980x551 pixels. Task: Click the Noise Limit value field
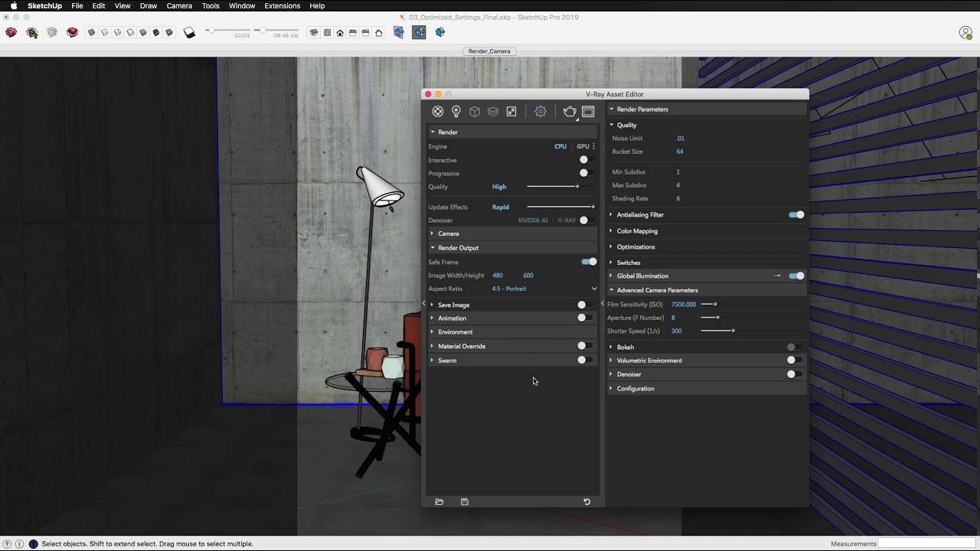[681, 139]
